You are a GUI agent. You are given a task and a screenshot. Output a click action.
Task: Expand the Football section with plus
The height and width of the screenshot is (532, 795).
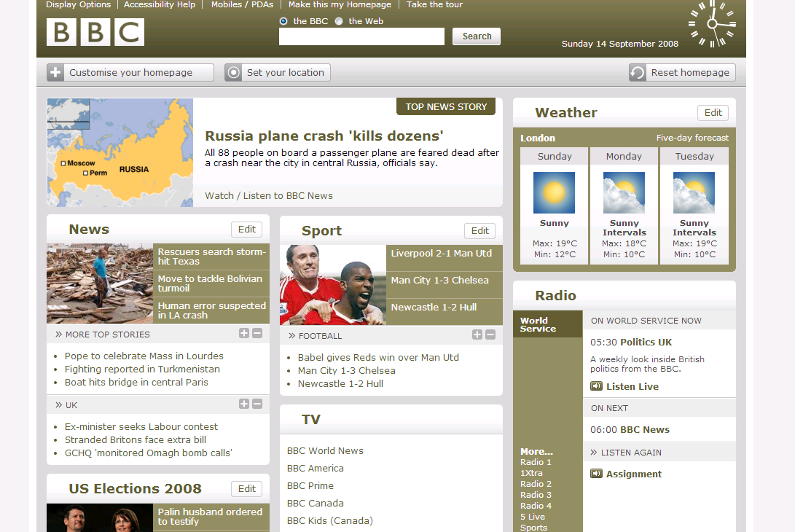click(x=477, y=335)
